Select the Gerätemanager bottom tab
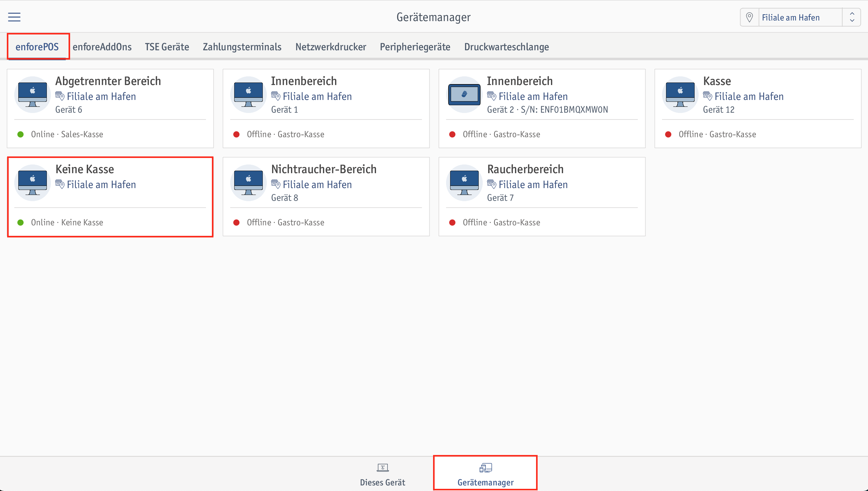 [485, 474]
